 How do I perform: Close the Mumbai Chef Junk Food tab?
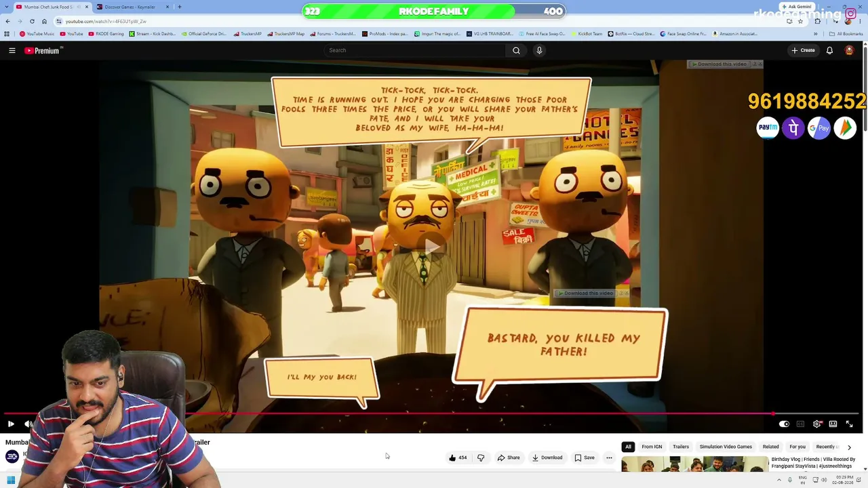[x=87, y=7]
